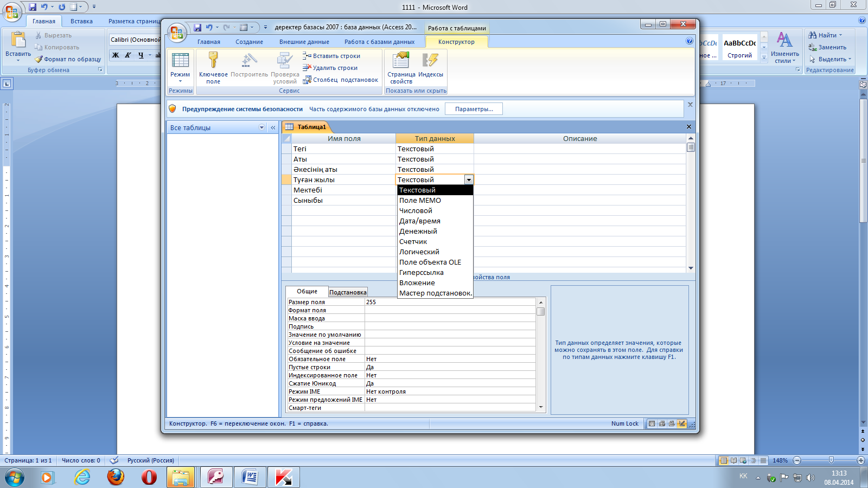
Task: Toggle data type dropdown arrow for Туған жылы
Action: point(469,179)
